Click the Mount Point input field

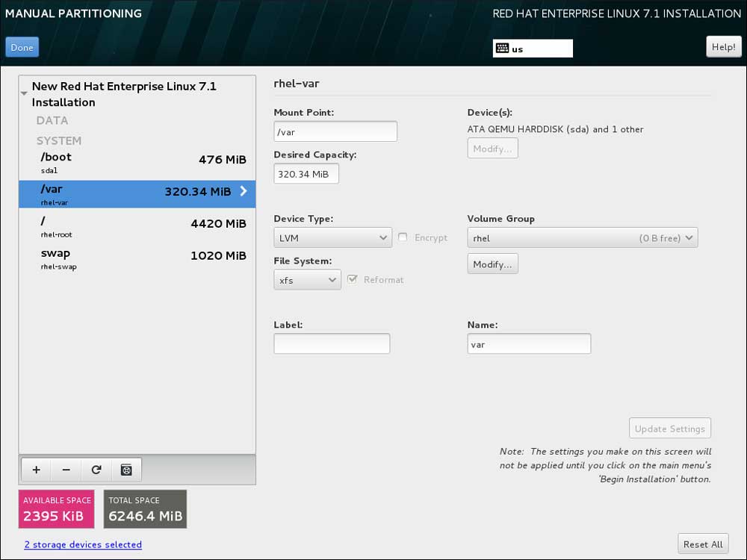[x=335, y=131]
